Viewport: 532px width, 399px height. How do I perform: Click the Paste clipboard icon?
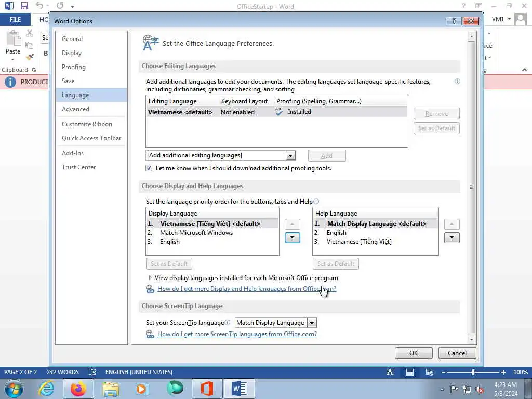[14, 38]
